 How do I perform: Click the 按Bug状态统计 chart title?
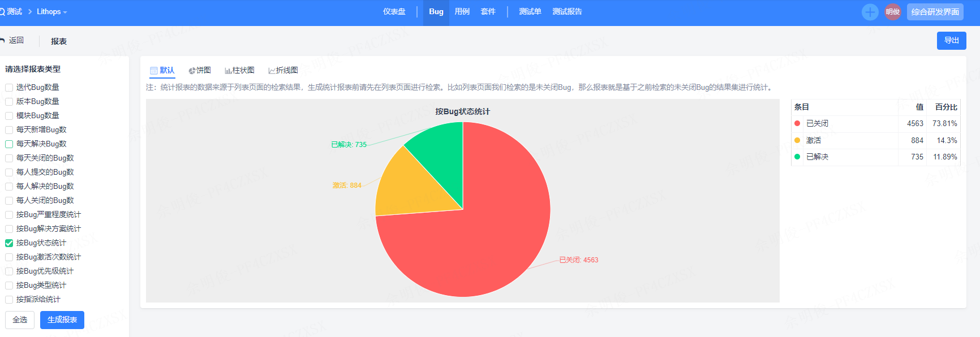463,111
